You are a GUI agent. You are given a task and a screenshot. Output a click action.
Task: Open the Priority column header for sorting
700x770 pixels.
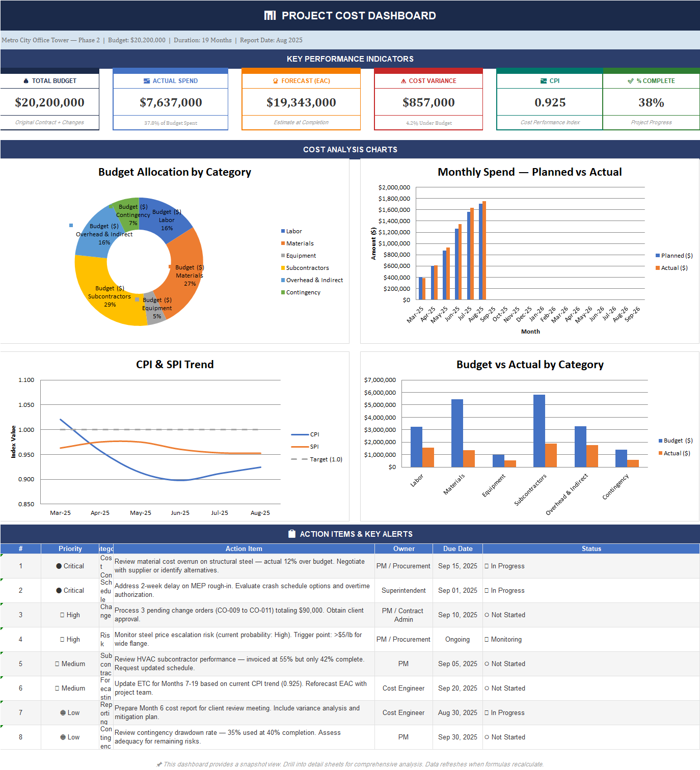point(70,548)
